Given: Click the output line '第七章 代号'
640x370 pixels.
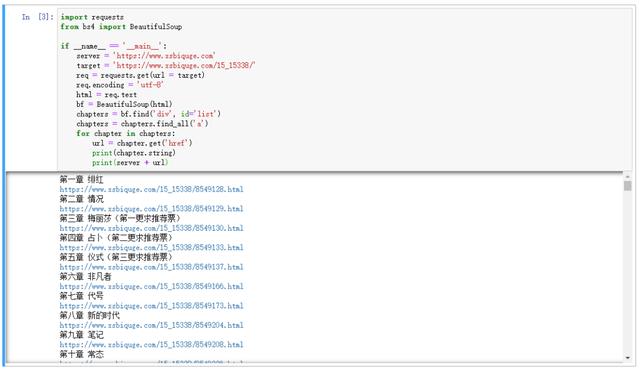Looking at the screenshot, I should click(82, 296).
